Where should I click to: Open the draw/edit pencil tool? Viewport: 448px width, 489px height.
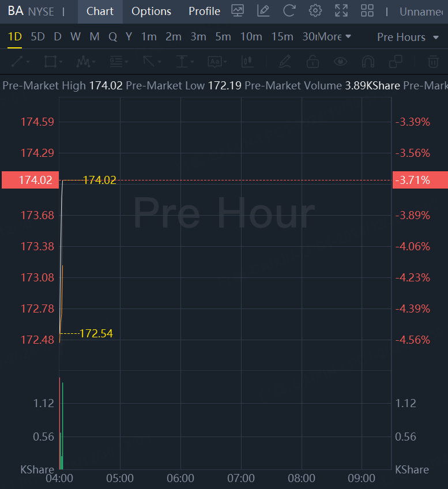[x=263, y=10]
